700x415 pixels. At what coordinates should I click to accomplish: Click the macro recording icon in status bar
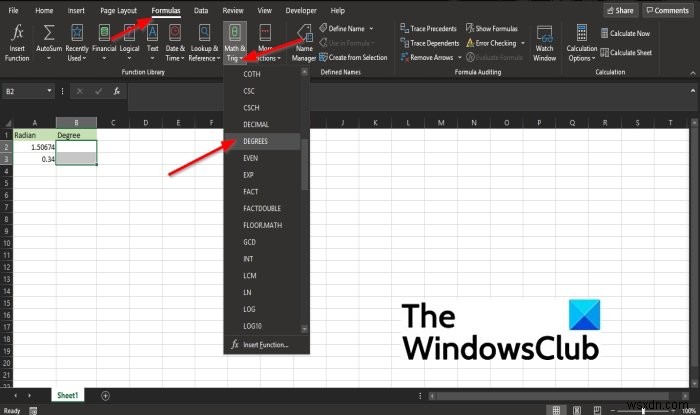click(x=33, y=411)
